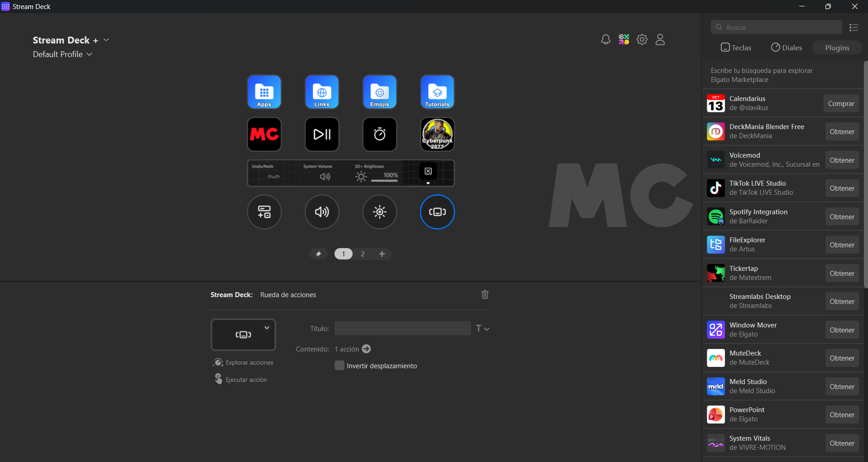
Task: Select the timer key
Action: (x=379, y=135)
